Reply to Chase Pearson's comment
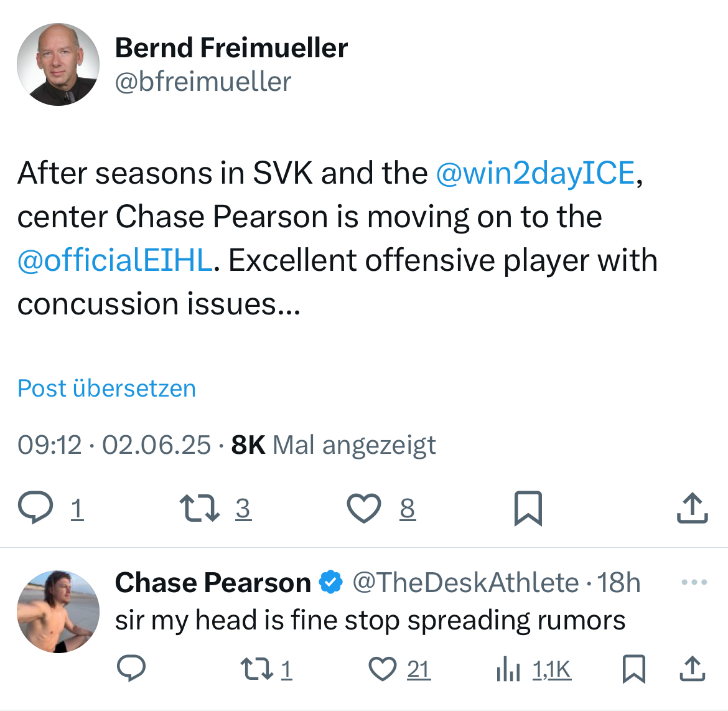Viewport: 728px width, 711px height. 131,669
